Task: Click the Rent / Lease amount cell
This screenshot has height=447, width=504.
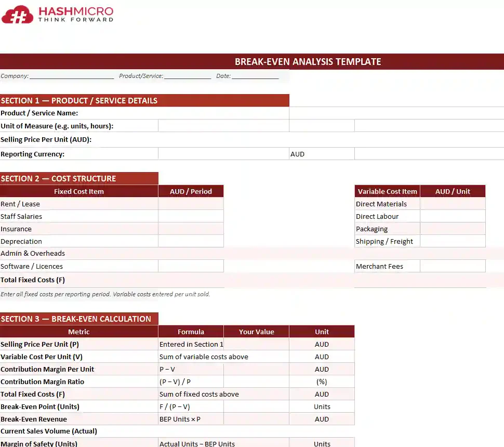Action: click(x=191, y=204)
